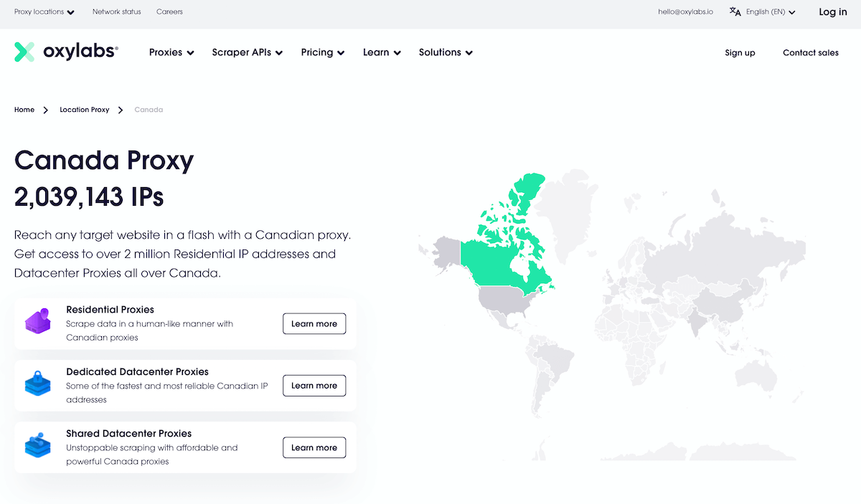The height and width of the screenshot is (504, 861).
Task: Click the language translate icon
Action: [x=735, y=11]
